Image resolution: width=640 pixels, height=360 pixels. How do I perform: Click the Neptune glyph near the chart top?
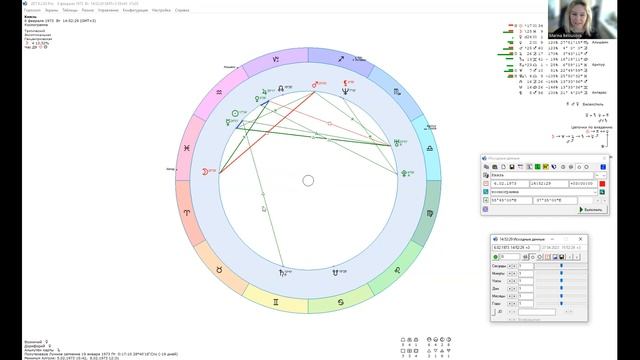[345, 91]
